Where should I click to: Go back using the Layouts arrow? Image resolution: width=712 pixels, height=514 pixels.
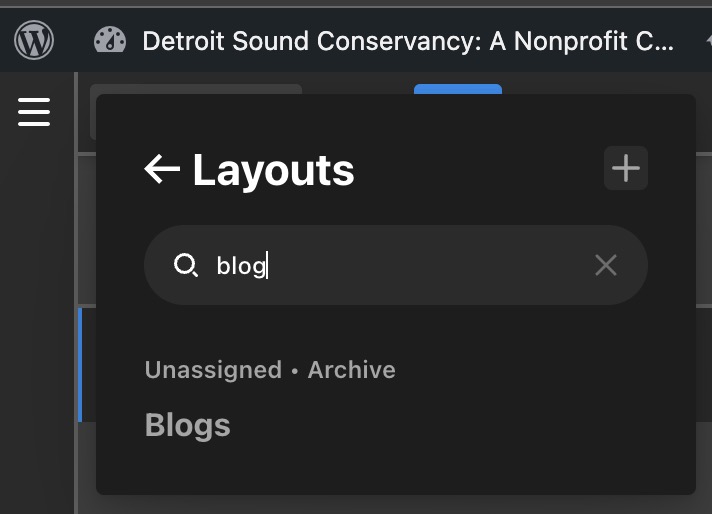pos(161,170)
